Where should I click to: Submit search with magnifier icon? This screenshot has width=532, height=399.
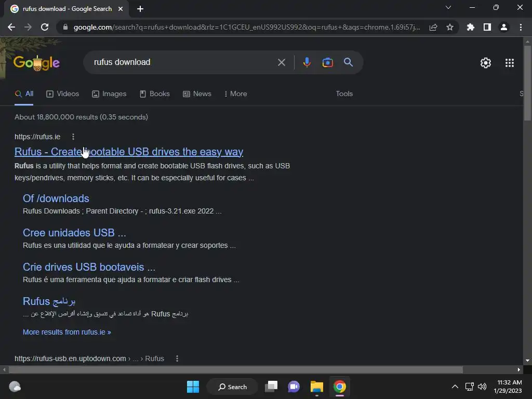coord(348,62)
